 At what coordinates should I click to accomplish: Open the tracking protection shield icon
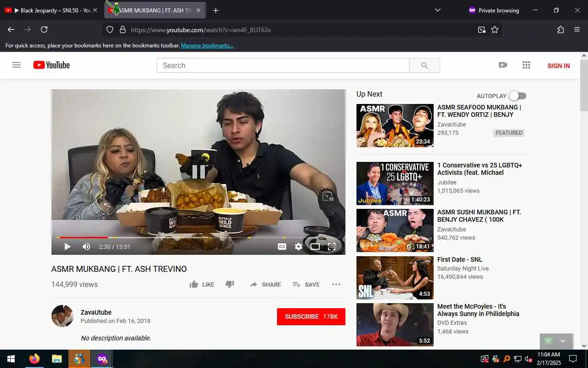coord(110,29)
